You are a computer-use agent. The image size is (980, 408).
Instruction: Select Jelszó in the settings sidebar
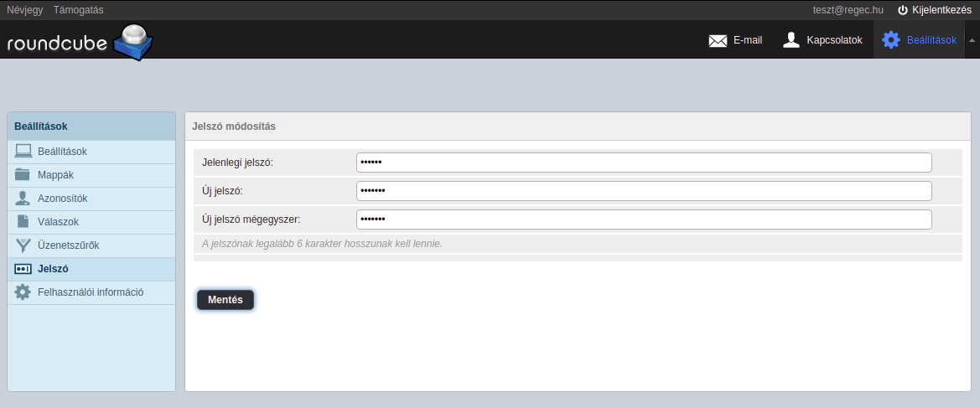tap(53, 269)
